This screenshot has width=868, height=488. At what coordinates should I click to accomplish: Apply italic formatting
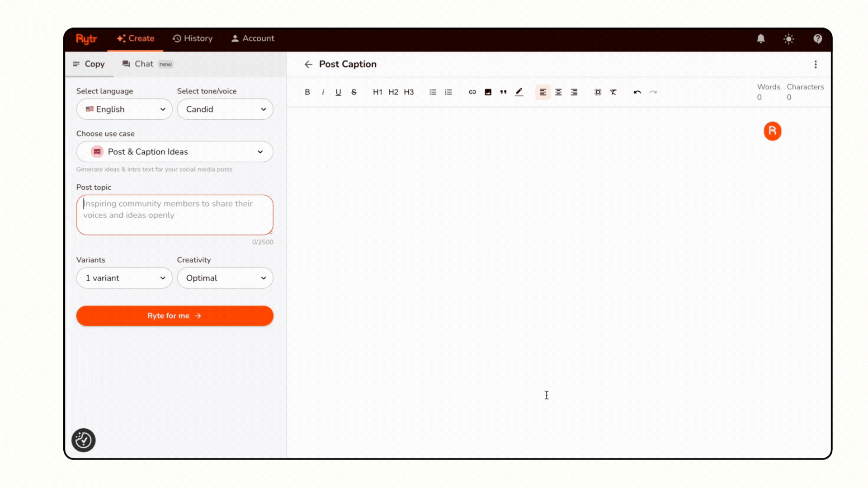click(323, 92)
